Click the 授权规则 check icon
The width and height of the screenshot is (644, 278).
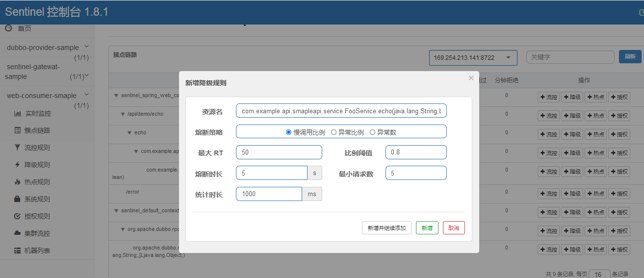(18, 216)
